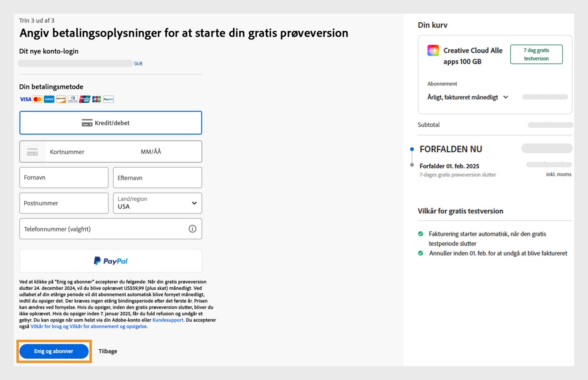Click the Dit nye konto-login heading

point(49,51)
